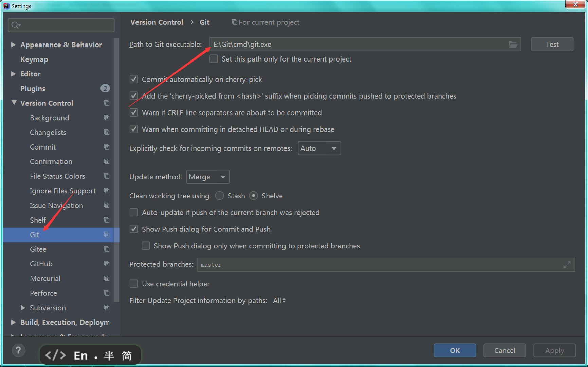Screen dimensions: 588x367
Task: Expand the Editor section
Action: click(14, 74)
